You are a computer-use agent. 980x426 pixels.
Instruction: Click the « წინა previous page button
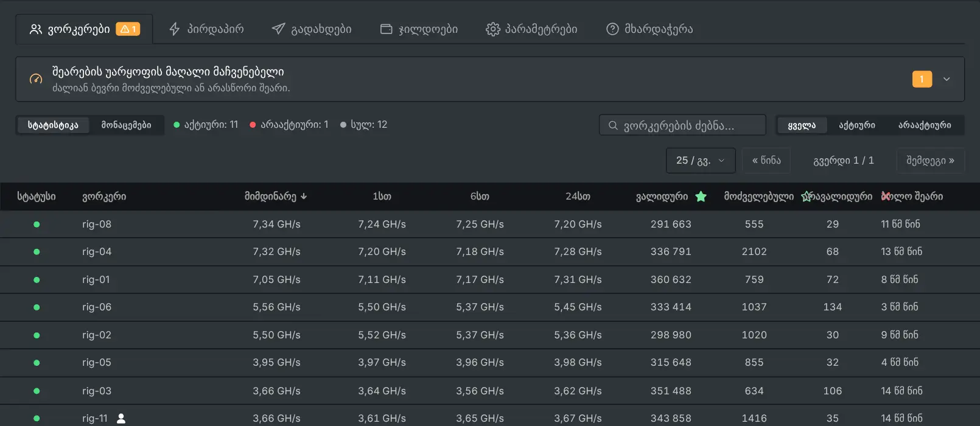tap(766, 161)
